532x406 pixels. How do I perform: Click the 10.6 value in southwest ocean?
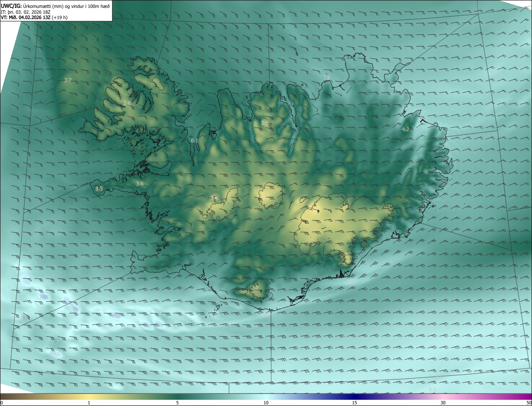coord(55,355)
